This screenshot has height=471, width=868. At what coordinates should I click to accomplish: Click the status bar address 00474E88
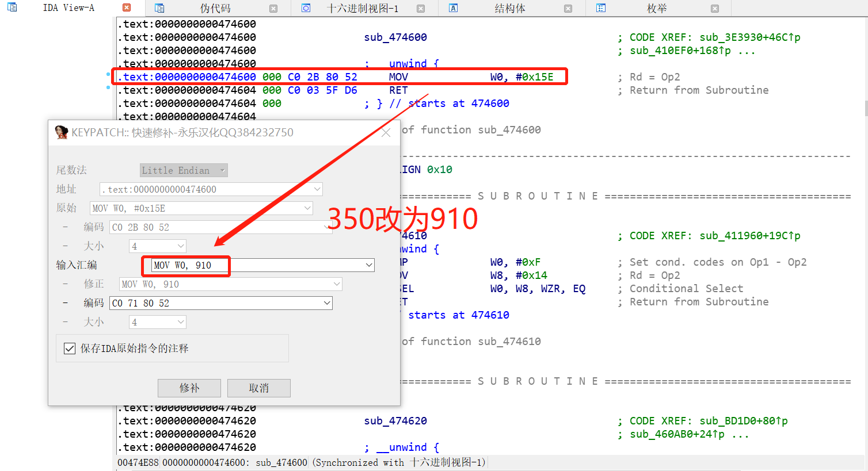coord(138,462)
